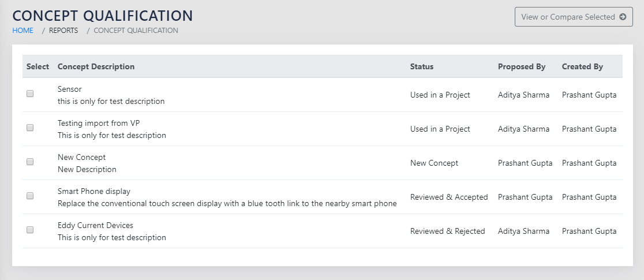Click View or Compare Selected button
The image size is (644, 280).
[x=573, y=17]
